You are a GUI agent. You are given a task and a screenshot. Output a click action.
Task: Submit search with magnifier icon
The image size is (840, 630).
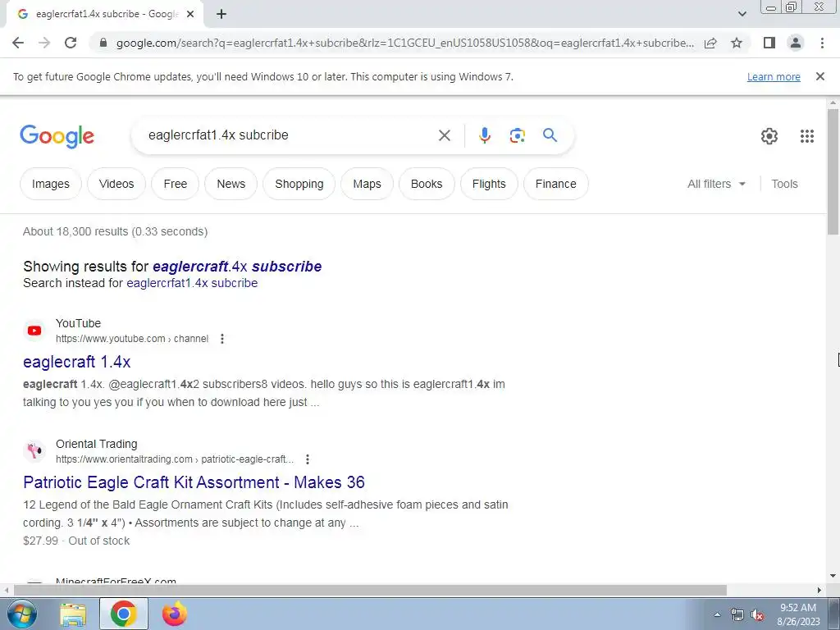coord(550,135)
